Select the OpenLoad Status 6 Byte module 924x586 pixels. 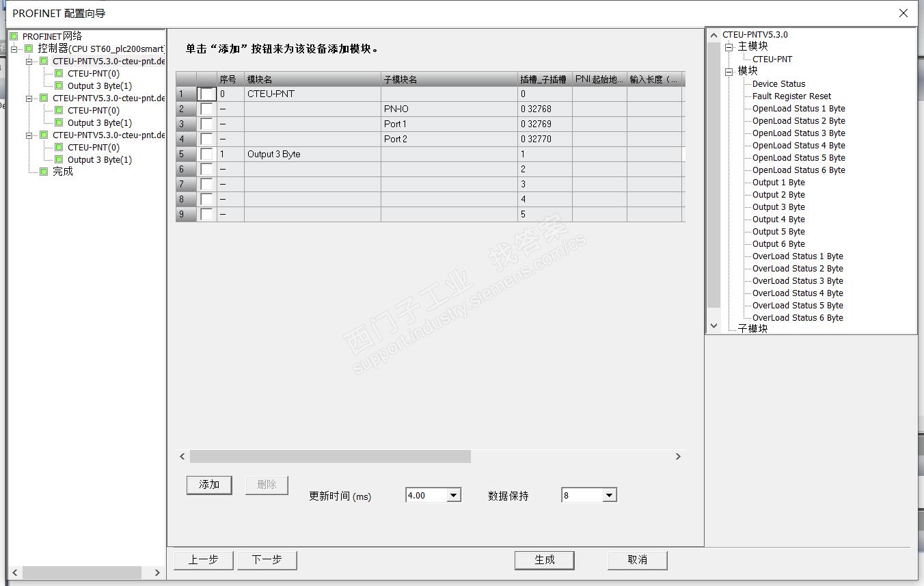[x=799, y=170]
